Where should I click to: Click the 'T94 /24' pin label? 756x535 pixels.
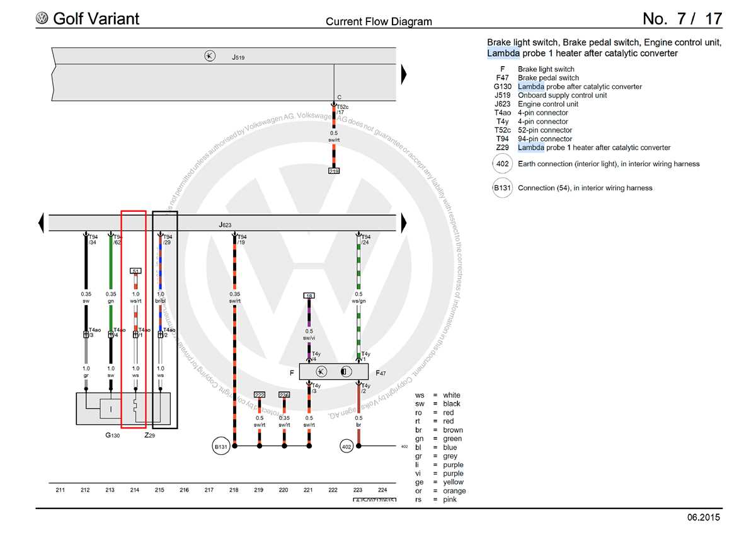pyautogui.click(x=366, y=239)
